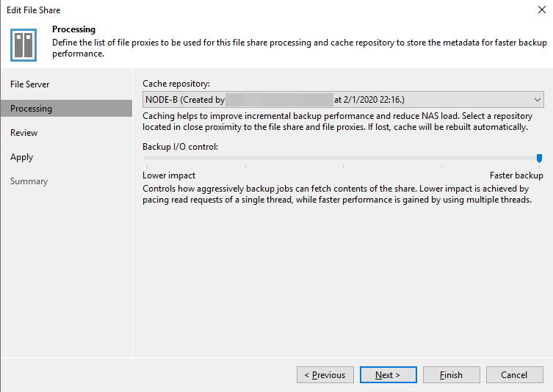Click the Finish button

[452, 374]
